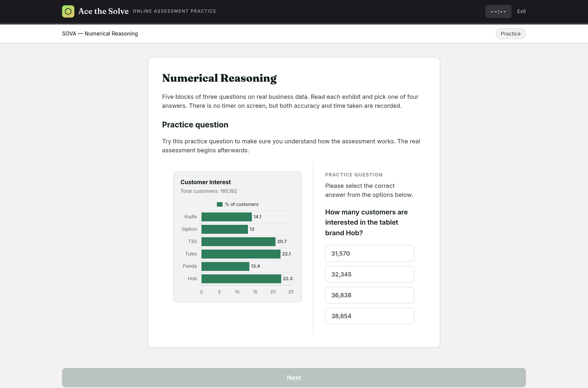The height and width of the screenshot is (388, 588).
Task: Click the 22.1 value label
Action: (287, 254)
